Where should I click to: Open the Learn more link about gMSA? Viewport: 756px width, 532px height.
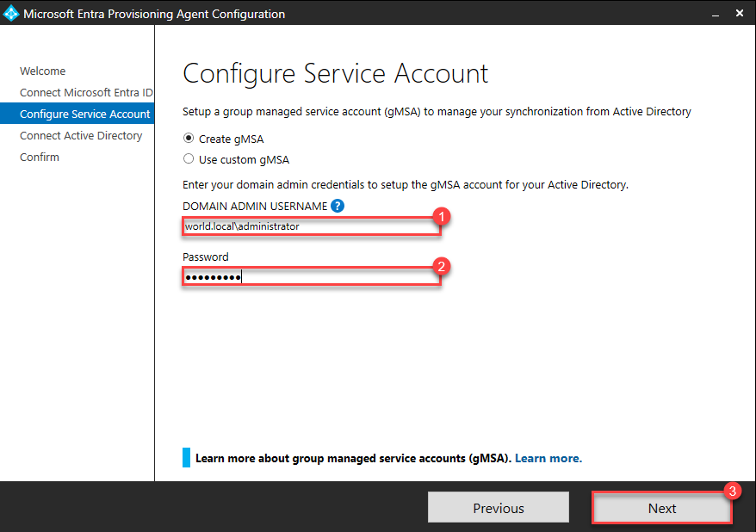point(548,458)
